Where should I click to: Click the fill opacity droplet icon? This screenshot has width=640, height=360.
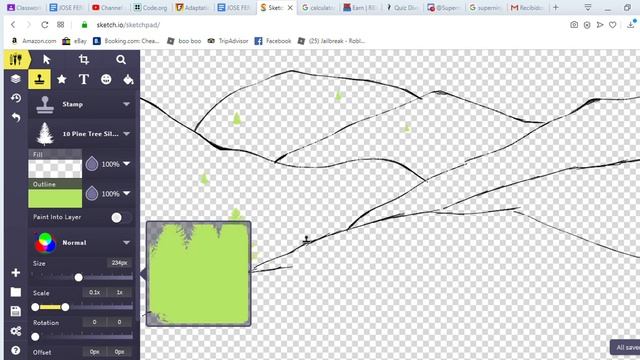click(92, 164)
